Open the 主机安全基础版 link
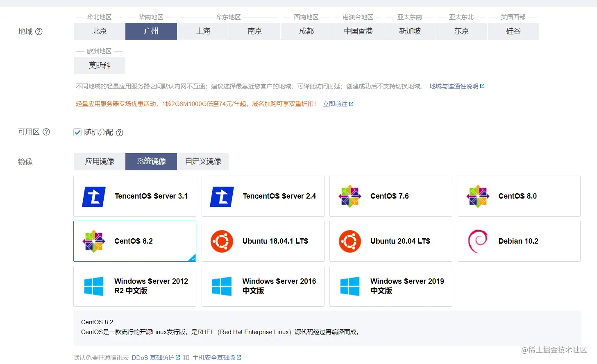 coord(214,357)
